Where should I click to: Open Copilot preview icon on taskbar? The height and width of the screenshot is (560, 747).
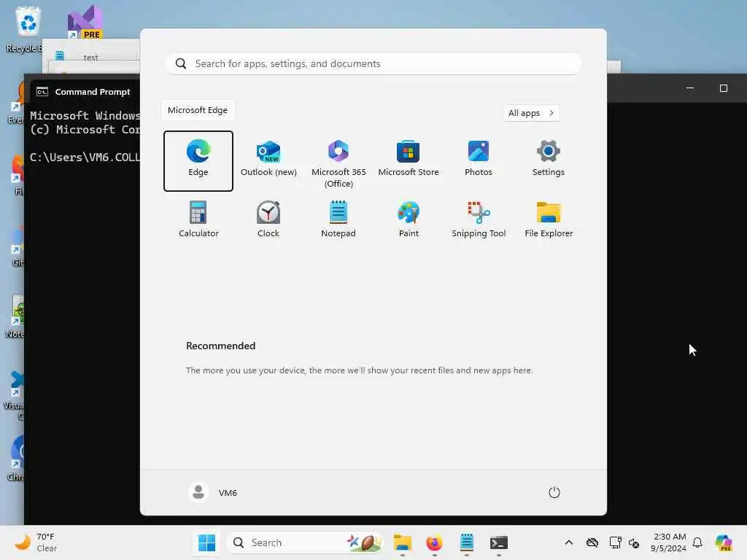click(724, 542)
